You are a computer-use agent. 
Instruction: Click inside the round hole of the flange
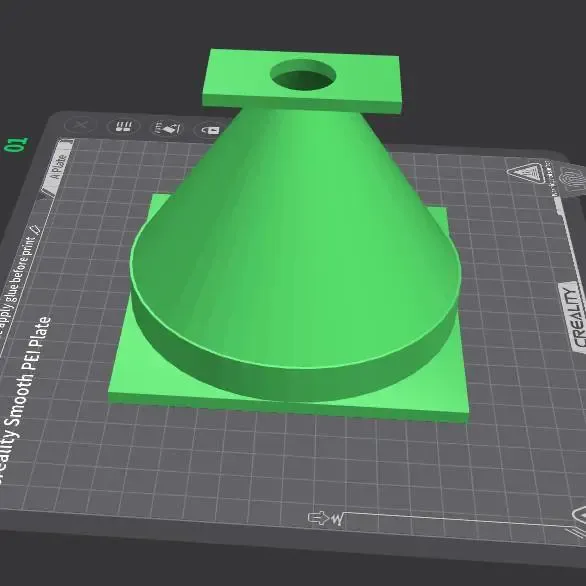tap(303, 75)
